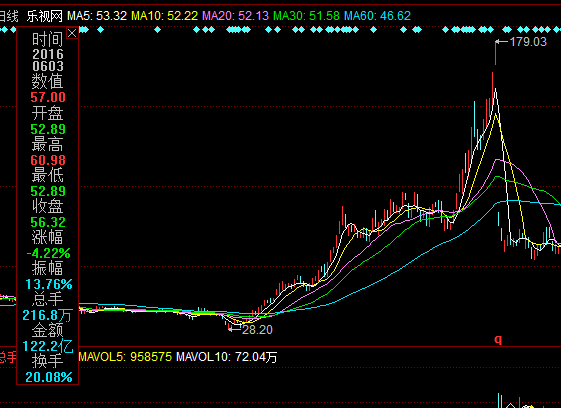Click the 换手 value 20.08%
561x408 pixels.
pyautogui.click(x=49, y=377)
